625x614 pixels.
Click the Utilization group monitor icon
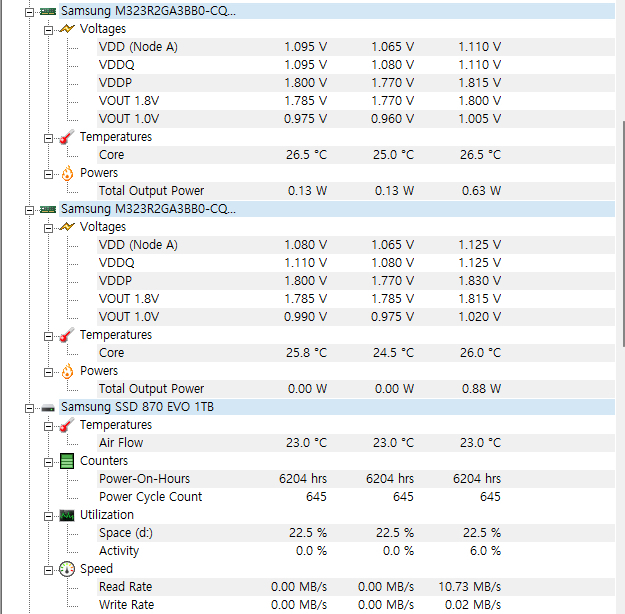[67, 515]
